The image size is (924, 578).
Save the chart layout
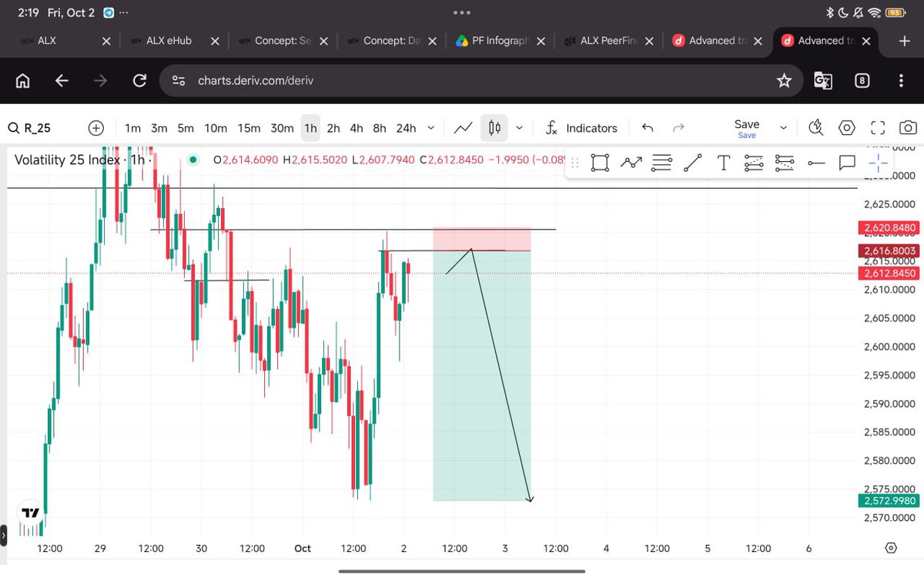(x=747, y=128)
